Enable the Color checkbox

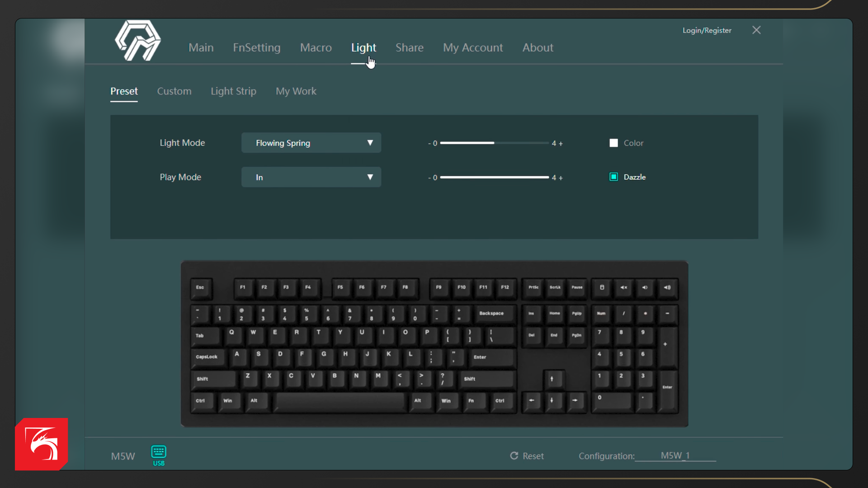tap(613, 143)
